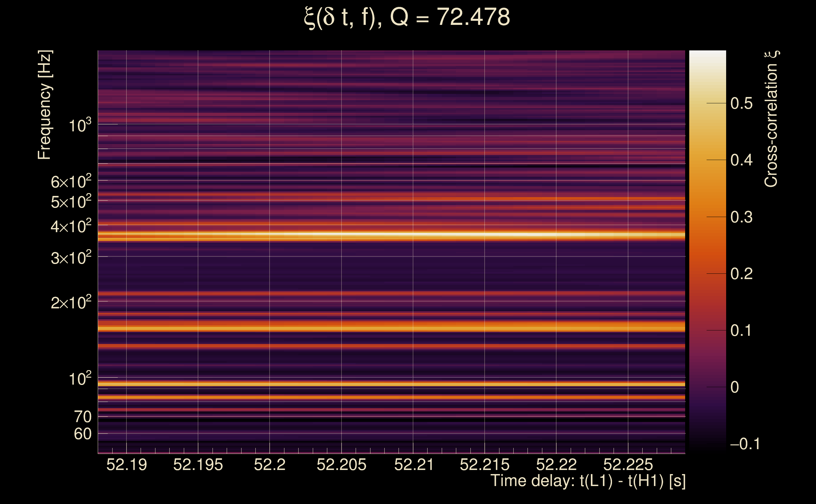Viewport: 816px width, 504px height.
Task: Click the Frequency [Hz] y-axis title
Action: click(44, 105)
